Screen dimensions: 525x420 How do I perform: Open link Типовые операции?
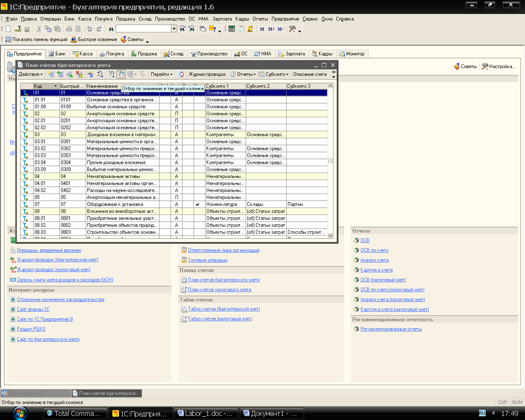pos(208,260)
